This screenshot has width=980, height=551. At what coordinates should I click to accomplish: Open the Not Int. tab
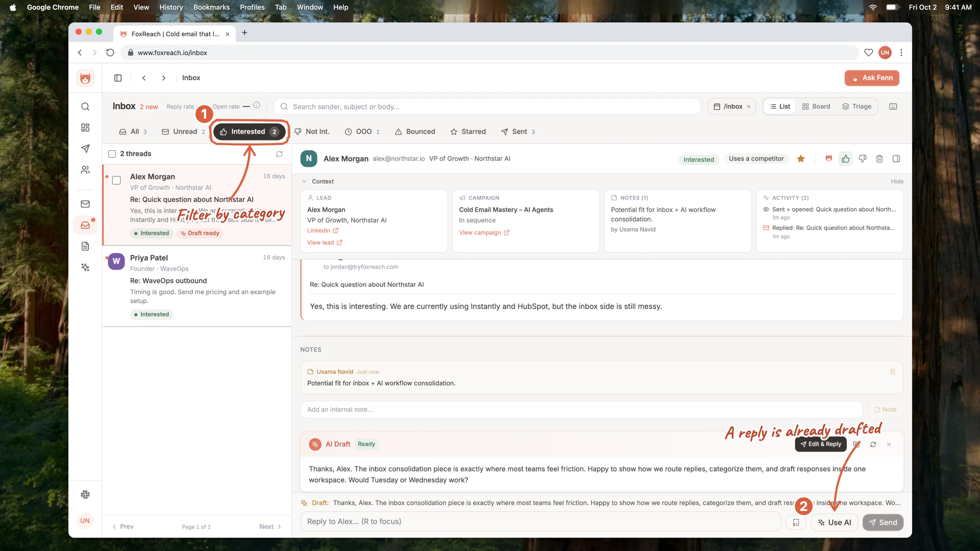point(312,132)
